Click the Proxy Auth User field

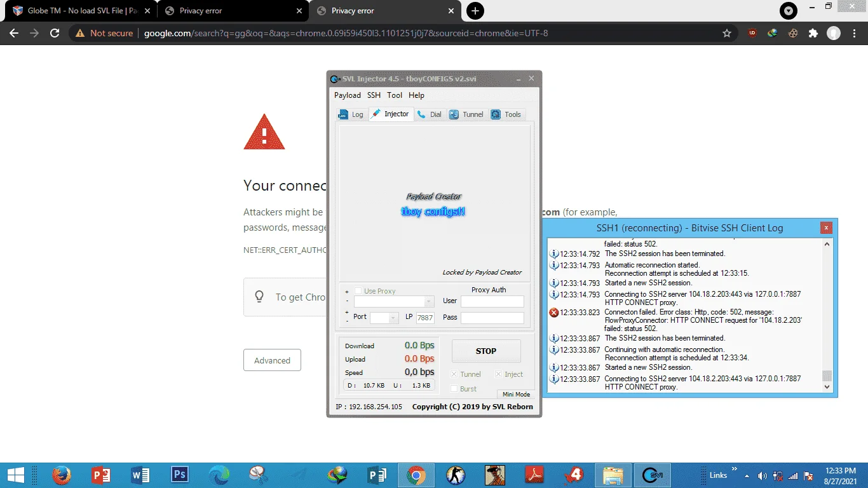[x=492, y=301]
